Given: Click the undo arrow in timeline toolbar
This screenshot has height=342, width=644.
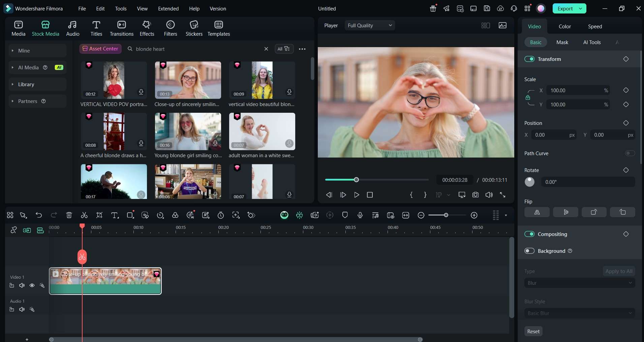Looking at the screenshot, I should click(x=39, y=215).
